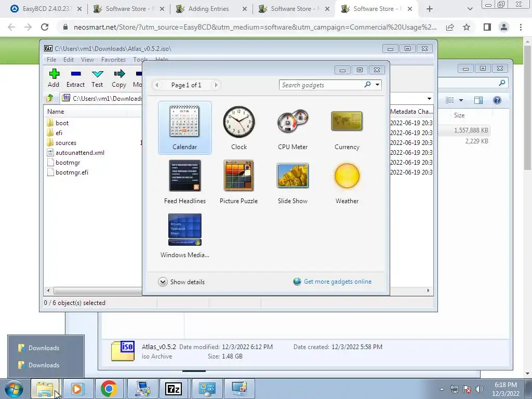Open the Explorer help button
Image resolution: width=532 pixels, height=399 pixels.
497,100
